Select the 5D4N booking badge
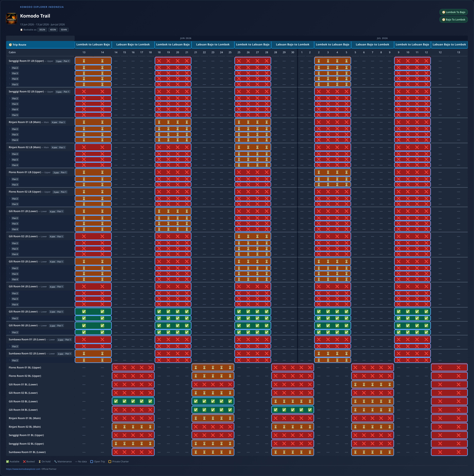 coord(64,30)
